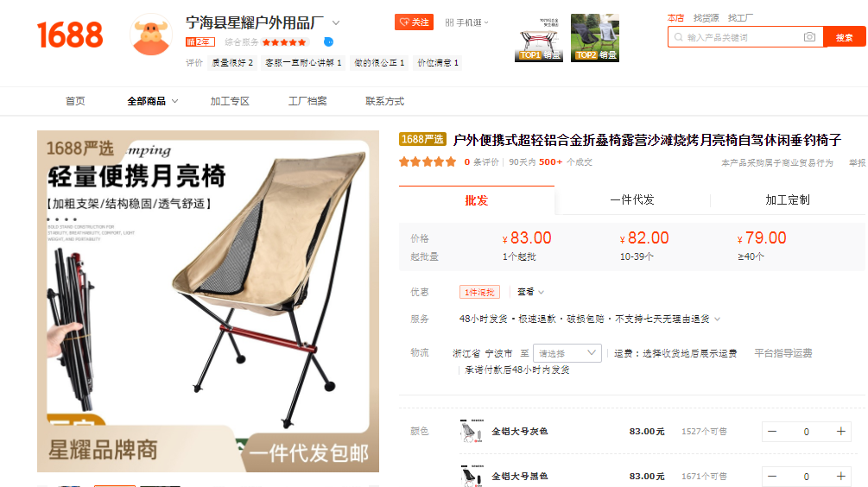Image resolution: width=868 pixels, height=487 pixels.
Task: Open the TOP2 销量 chair thumbnail
Action: tap(595, 38)
